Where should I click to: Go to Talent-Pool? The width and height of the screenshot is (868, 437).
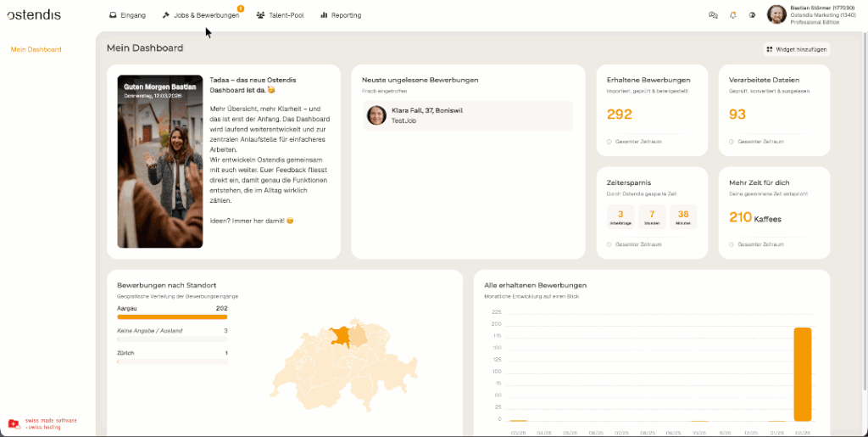point(280,15)
